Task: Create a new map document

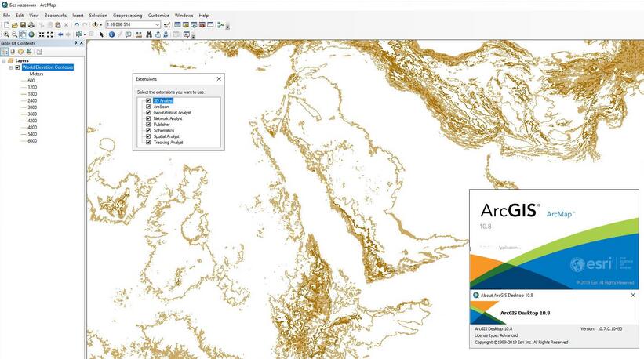Action: click(6, 25)
